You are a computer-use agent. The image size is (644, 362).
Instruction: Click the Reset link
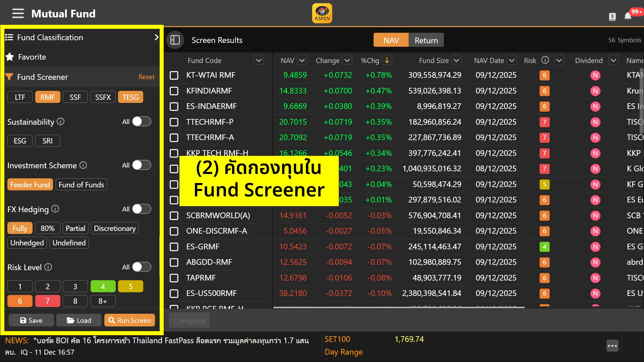coord(147,77)
